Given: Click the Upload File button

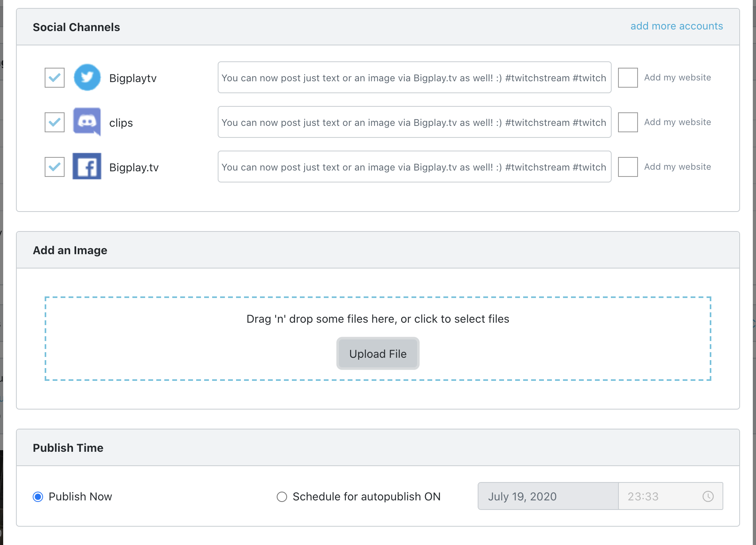Looking at the screenshot, I should (378, 354).
